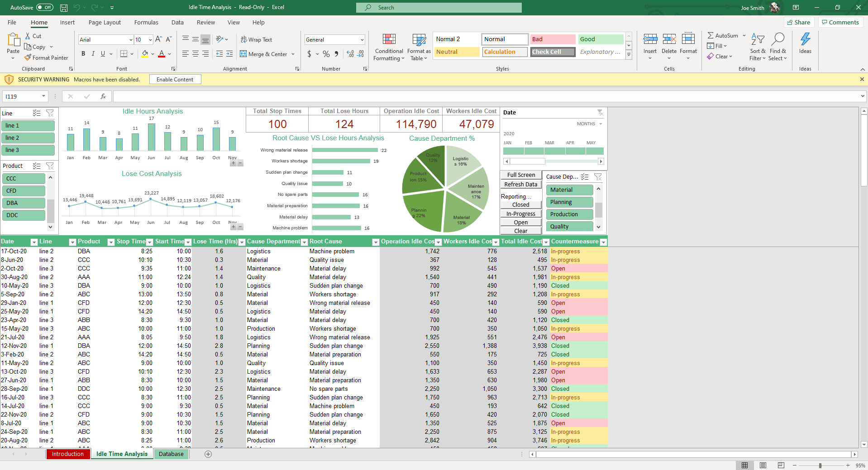Toggle multi-select on Product slicer
The height and width of the screenshot is (470, 868).
point(37,166)
